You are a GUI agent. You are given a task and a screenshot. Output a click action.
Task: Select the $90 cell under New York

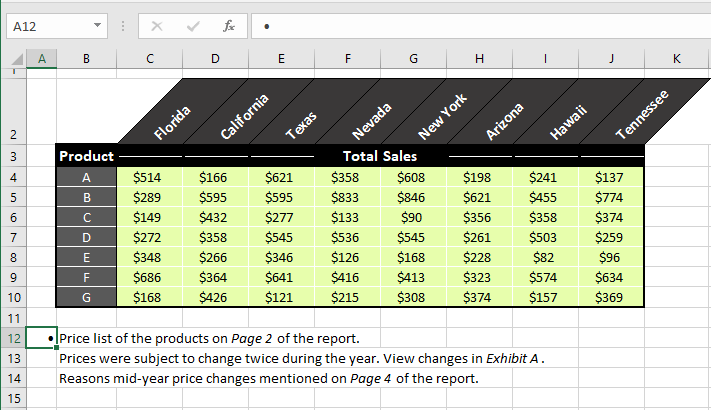414,217
